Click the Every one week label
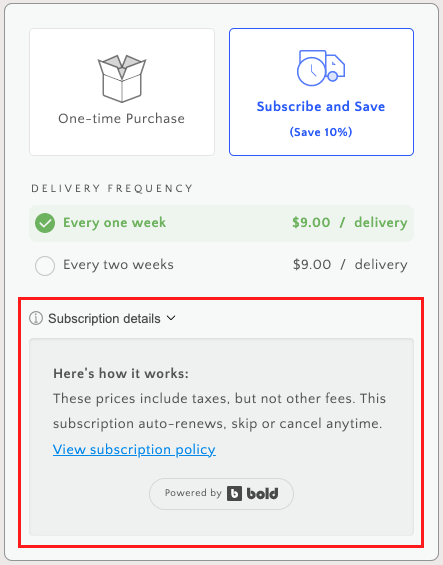Viewport: 443px width, 565px height. click(x=114, y=223)
